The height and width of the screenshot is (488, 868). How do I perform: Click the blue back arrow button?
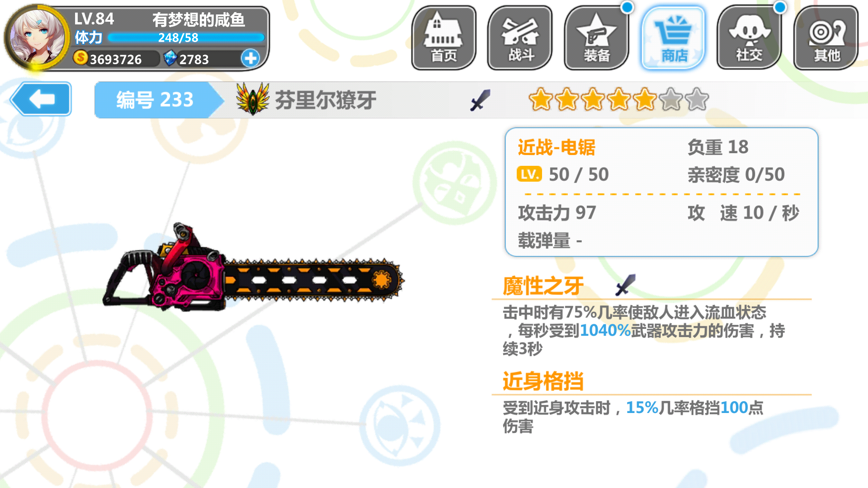[x=41, y=99]
